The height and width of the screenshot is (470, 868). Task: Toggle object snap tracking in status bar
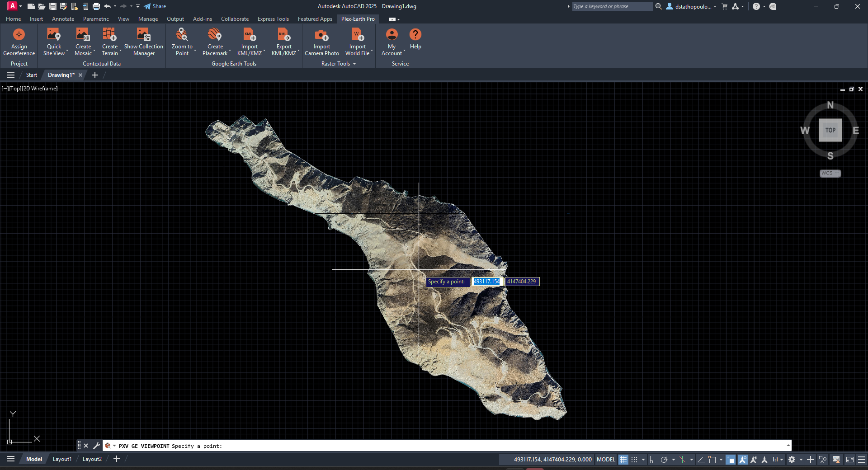(x=701, y=460)
